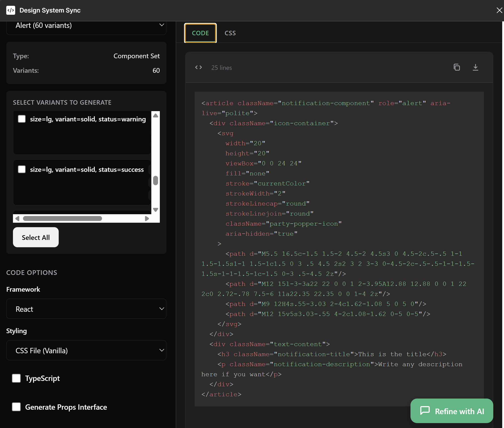
Task: Click the horizontal scrollbar right arrow
Action: (147, 218)
